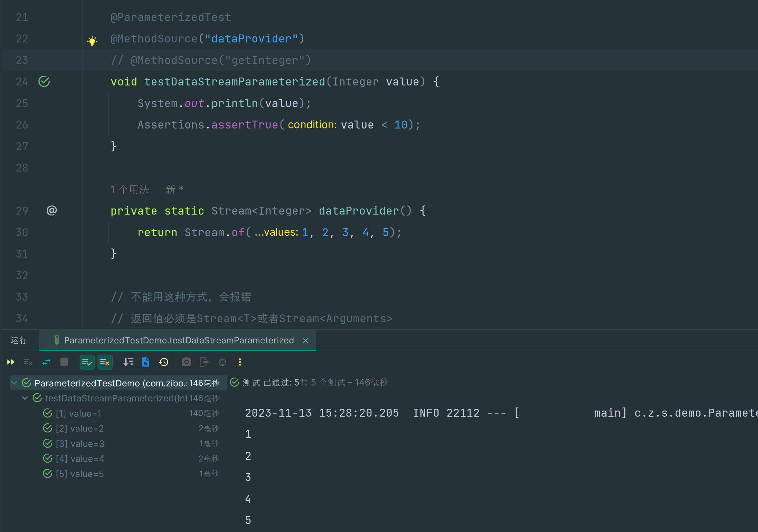Click the dataProvider method name on line 29
The width and height of the screenshot is (758, 532).
point(359,211)
